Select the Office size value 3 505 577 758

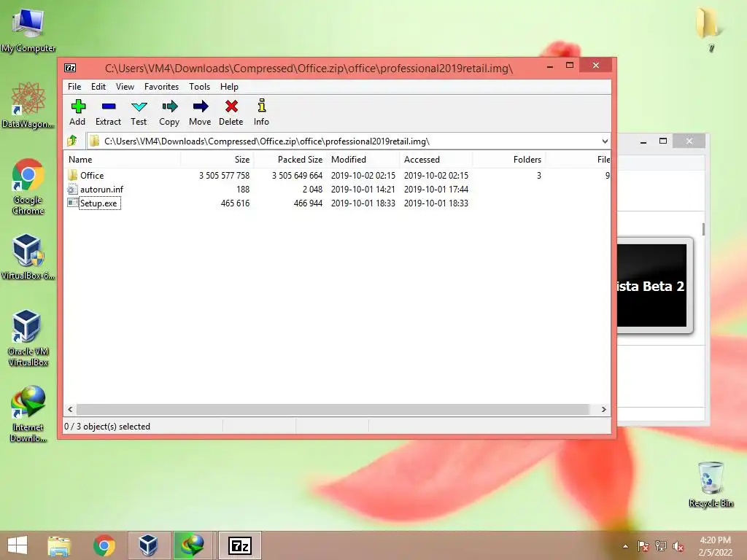[224, 175]
